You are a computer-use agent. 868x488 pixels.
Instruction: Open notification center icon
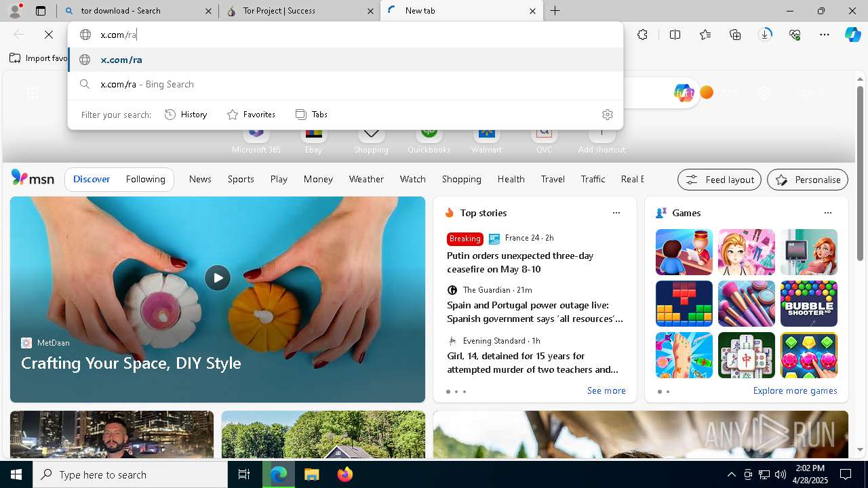click(x=846, y=474)
